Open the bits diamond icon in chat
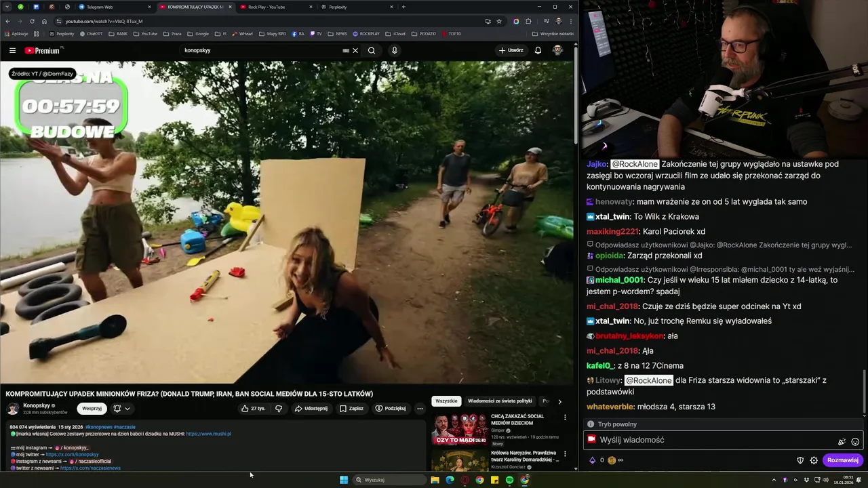The width and height of the screenshot is (868, 488). click(592, 460)
